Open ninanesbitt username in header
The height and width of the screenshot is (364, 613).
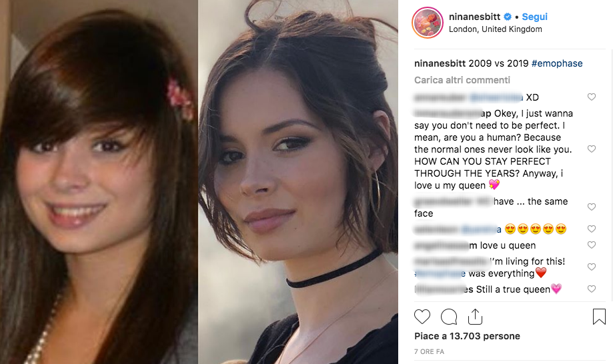(x=474, y=17)
